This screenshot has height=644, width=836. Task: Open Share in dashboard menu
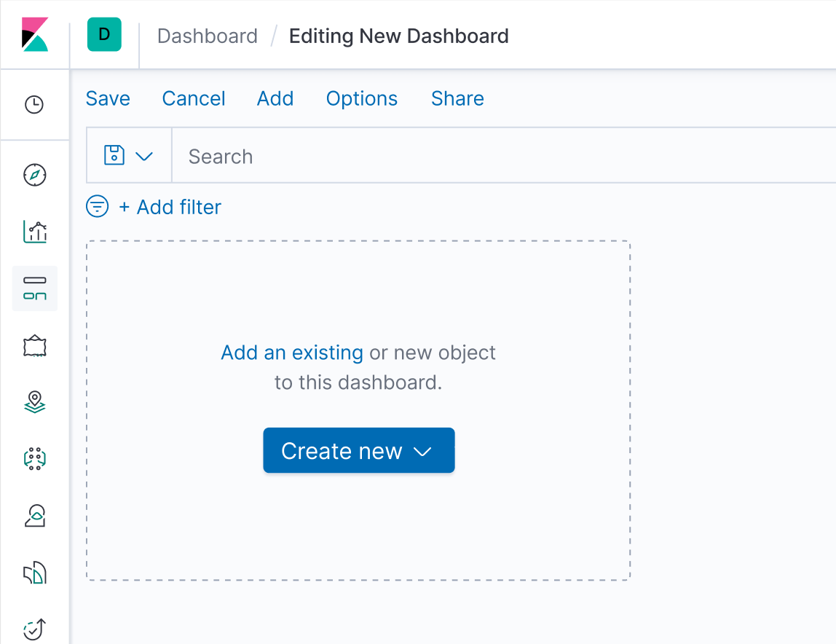(x=457, y=98)
